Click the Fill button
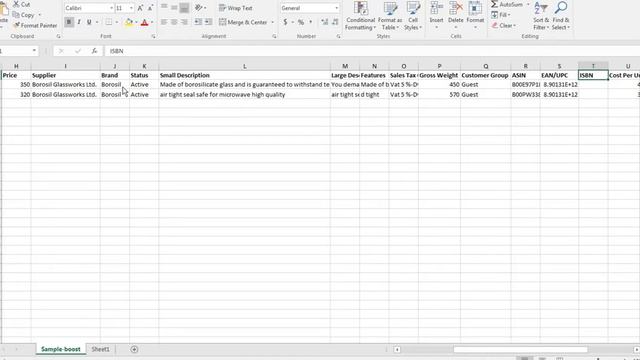This screenshot has height=360, width=640. pyautogui.click(x=500, y=15)
